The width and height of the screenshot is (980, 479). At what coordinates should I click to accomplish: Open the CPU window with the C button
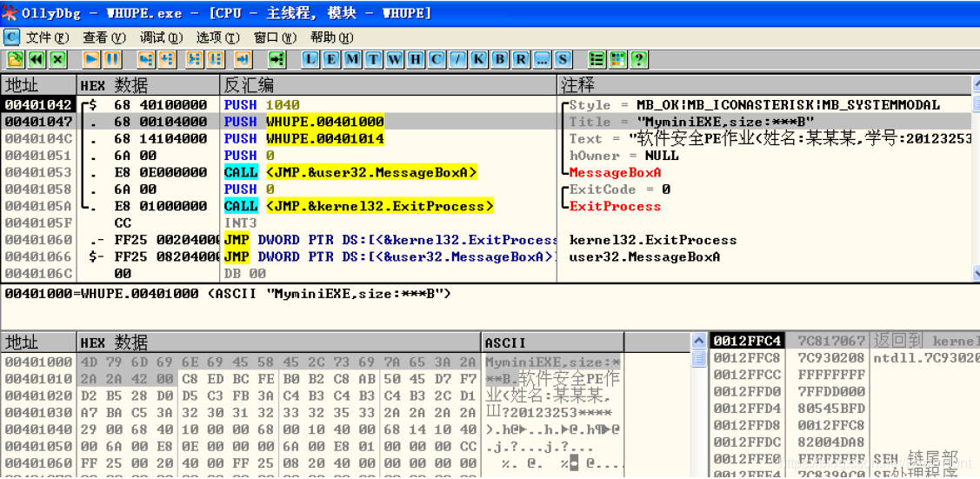(437, 59)
